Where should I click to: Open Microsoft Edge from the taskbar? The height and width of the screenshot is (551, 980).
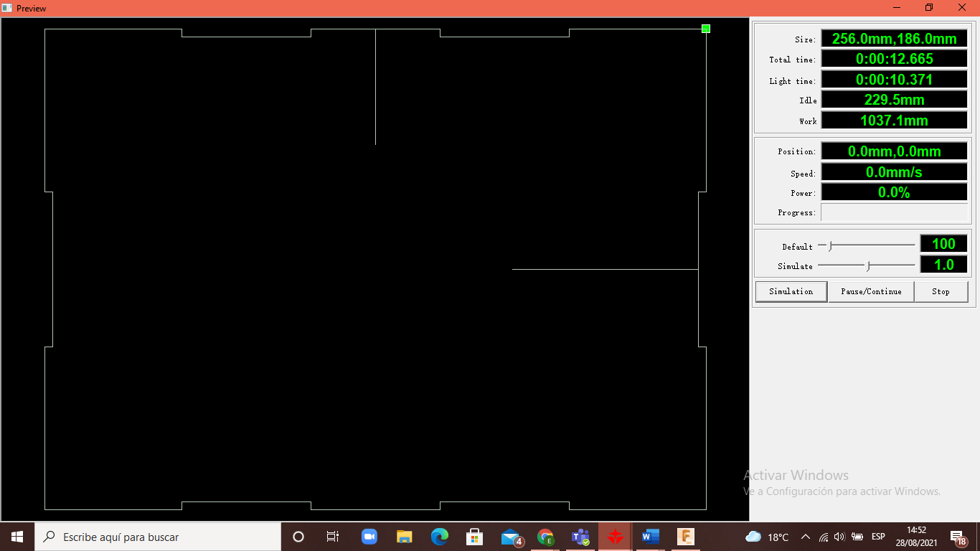(439, 537)
